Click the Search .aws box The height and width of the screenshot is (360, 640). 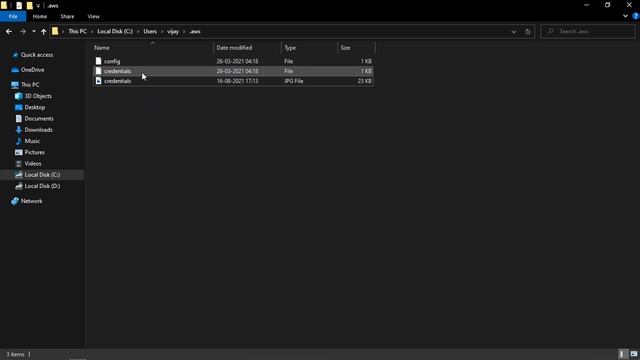pyautogui.click(x=588, y=31)
